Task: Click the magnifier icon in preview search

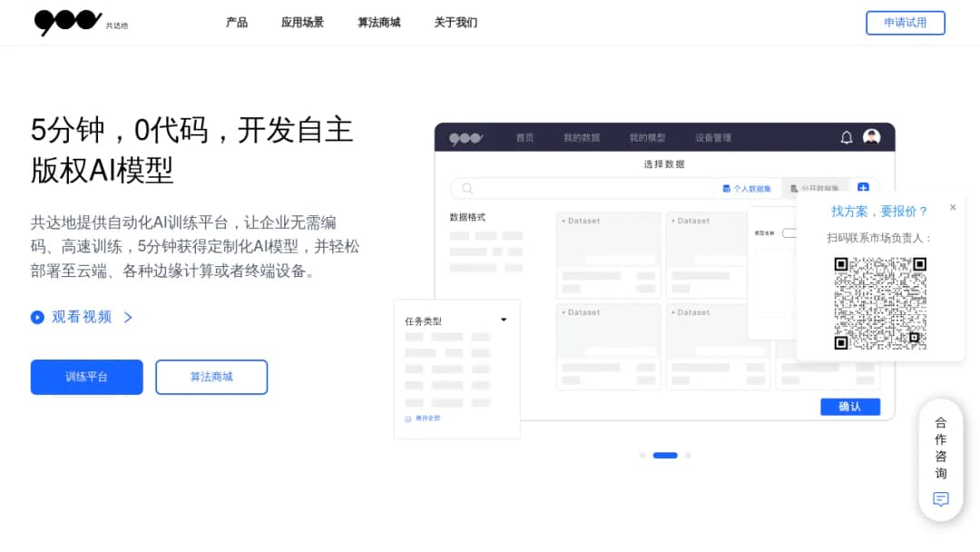Action: pos(467,188)
